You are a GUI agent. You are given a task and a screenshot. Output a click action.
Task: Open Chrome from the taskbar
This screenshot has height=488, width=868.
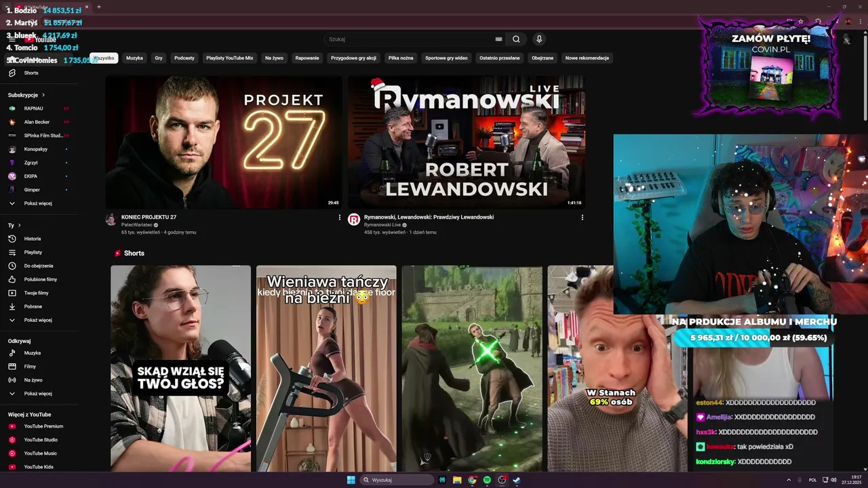[x=472, y=480]
